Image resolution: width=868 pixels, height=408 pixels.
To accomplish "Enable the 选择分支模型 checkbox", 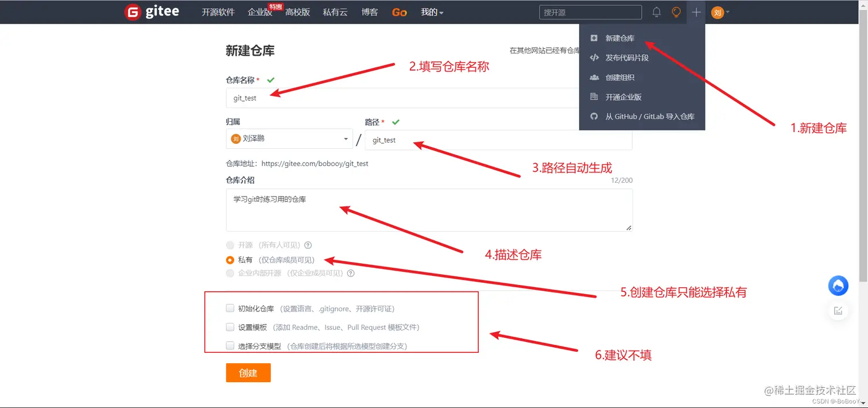I will pyautogui.click(x=230, y=346).
